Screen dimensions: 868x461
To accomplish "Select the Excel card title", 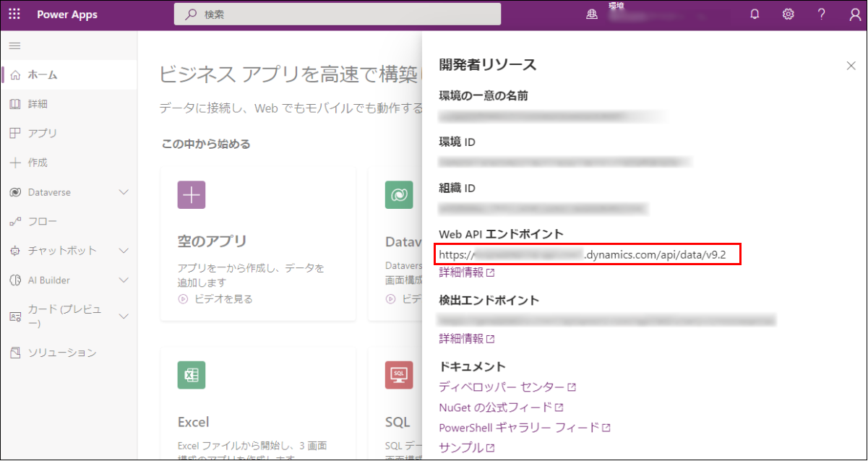I will (x=194, y=421).
